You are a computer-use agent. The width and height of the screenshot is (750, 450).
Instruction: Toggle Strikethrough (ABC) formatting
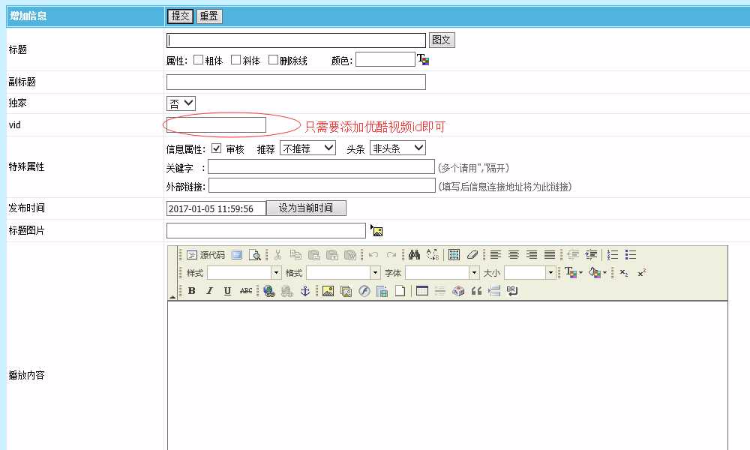point(246,291)
